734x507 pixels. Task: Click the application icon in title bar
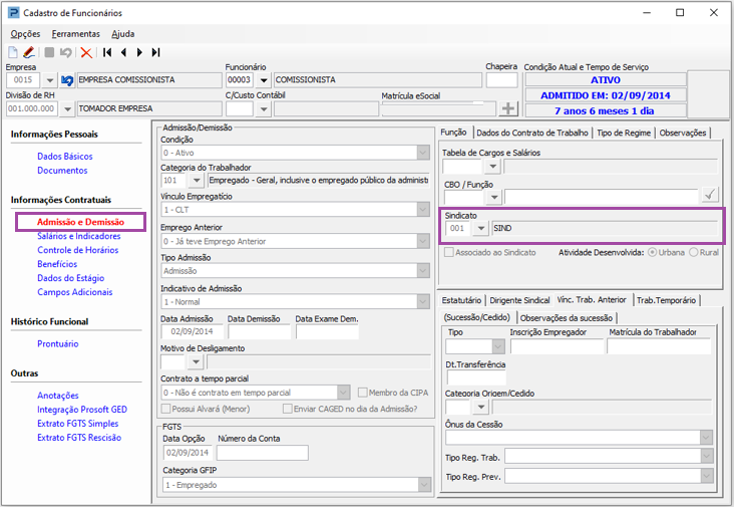[14, 13]
